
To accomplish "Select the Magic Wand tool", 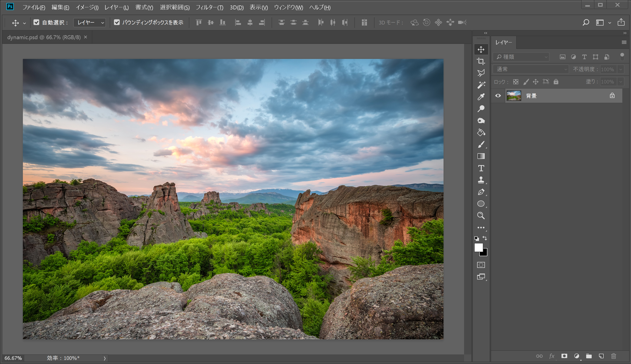I will pos(481,85).
